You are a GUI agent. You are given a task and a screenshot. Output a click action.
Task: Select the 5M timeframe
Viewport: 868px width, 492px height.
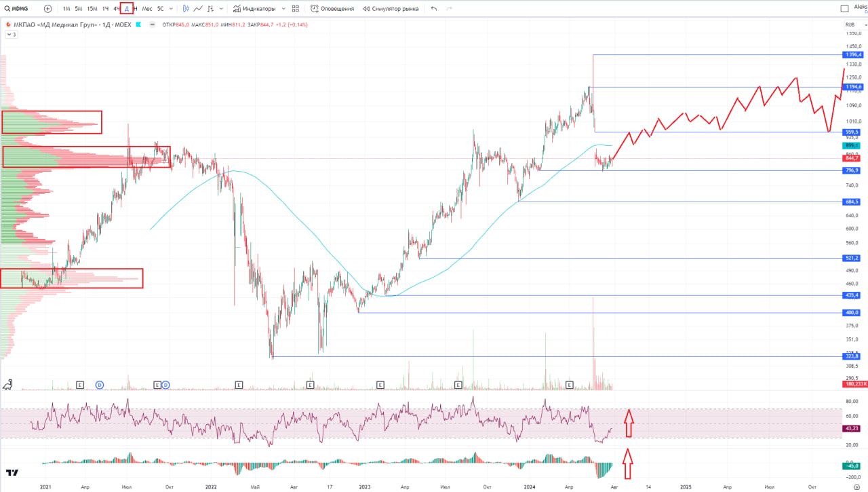[79, 9]
